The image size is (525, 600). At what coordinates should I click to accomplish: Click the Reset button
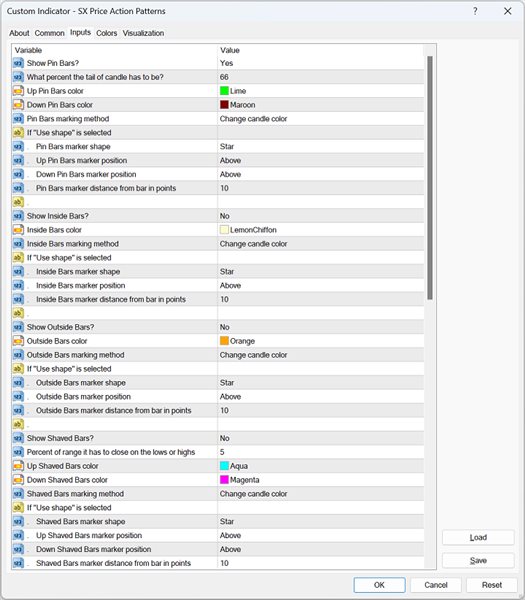[x=492, y=585]
